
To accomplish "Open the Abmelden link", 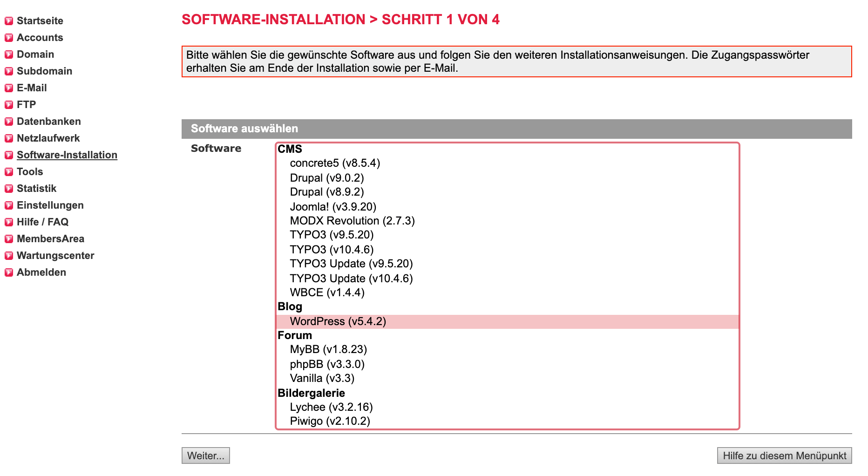I will click(x=41, y=272).
